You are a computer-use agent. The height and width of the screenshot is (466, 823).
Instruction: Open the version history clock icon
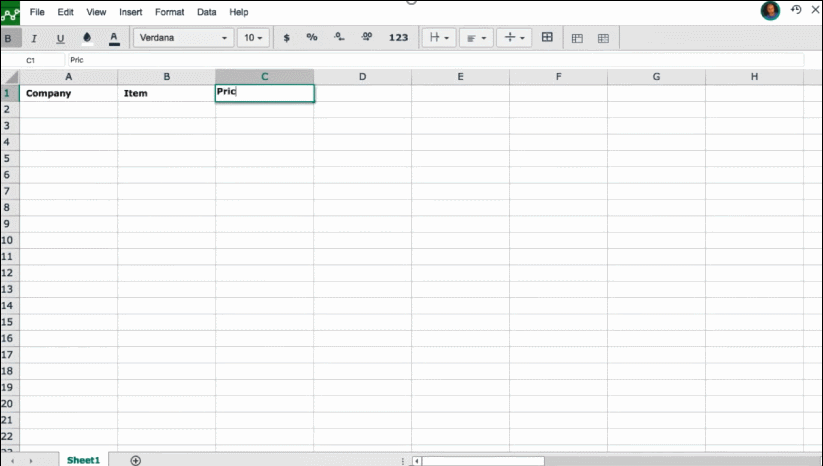pos(796,9)
